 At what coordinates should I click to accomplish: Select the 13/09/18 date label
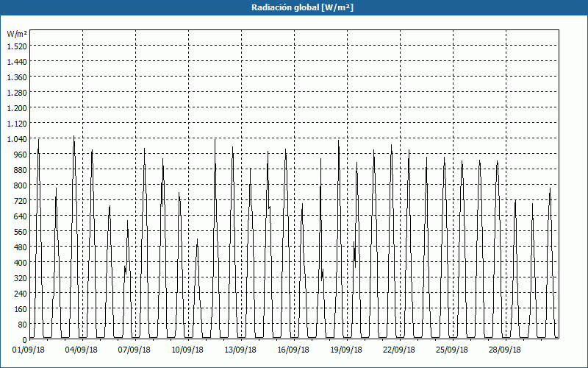[x=240, y=350]
